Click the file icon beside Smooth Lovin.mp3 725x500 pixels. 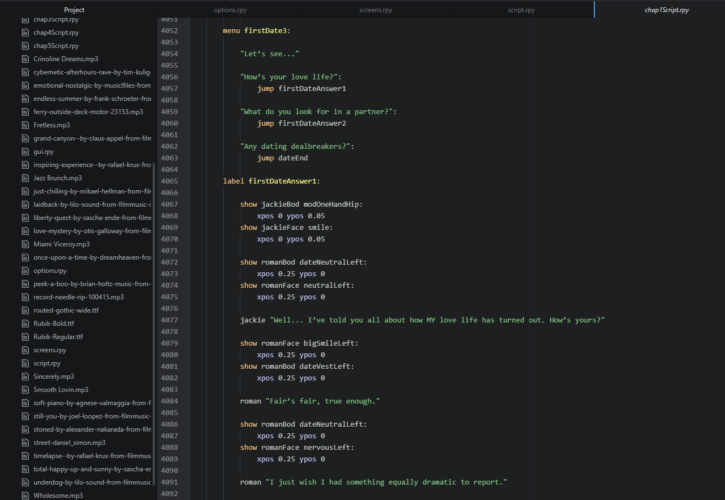(25, 389)
